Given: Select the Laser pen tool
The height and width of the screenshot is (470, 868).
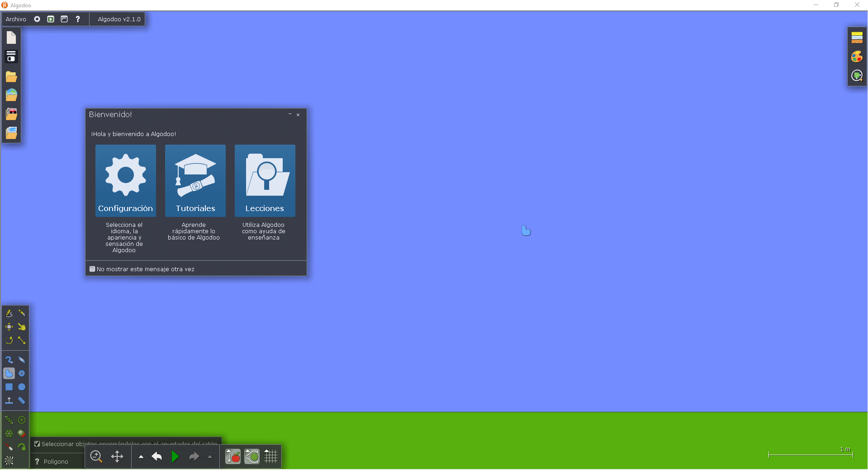Looking at the screenshot, I should tap(9, 447).
